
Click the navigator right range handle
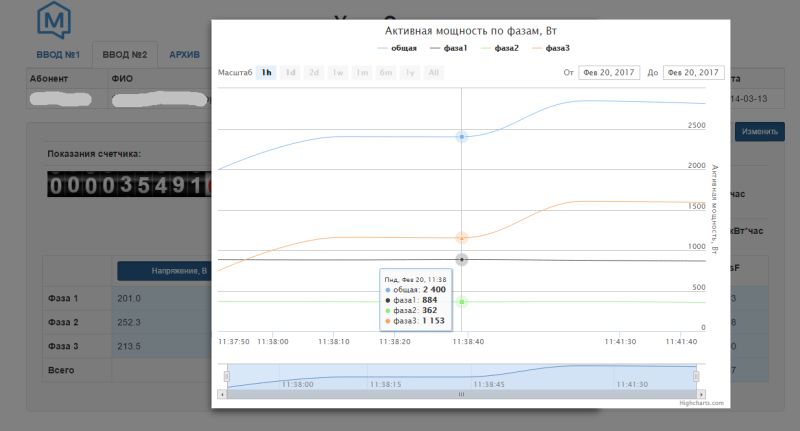pos(696,376)
